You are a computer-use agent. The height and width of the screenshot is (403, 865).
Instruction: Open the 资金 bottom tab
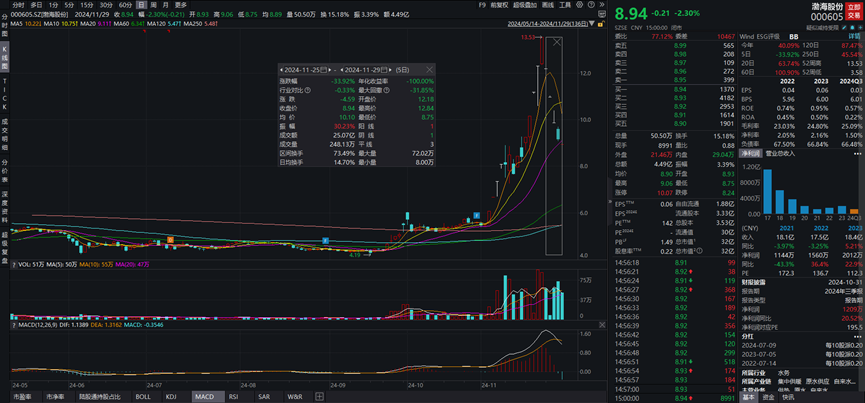coord(768,397)
